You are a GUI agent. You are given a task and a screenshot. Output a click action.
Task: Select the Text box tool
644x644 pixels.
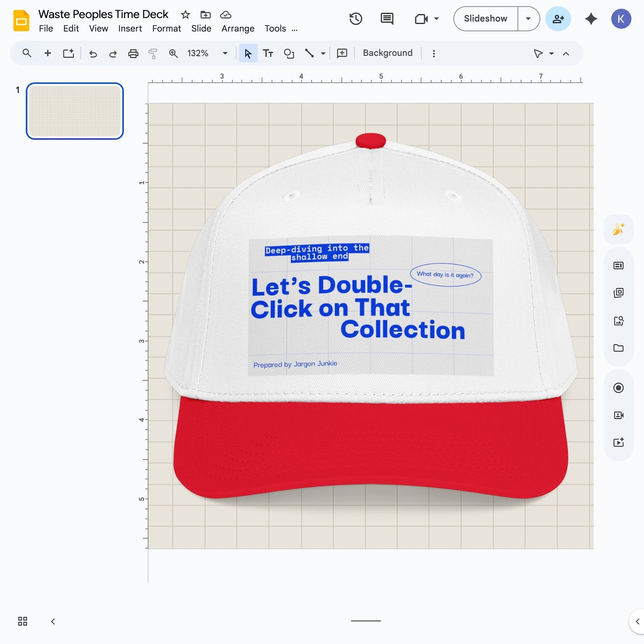268,53
